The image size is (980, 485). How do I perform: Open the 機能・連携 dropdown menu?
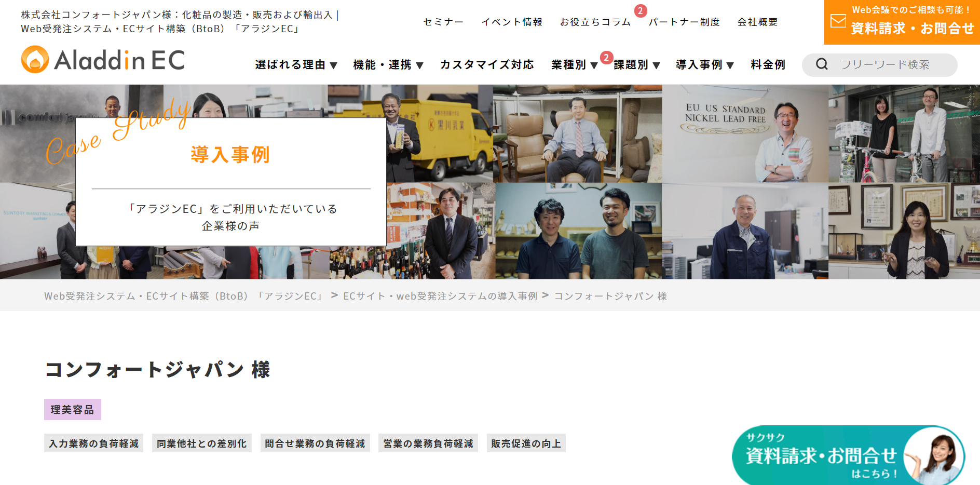coord(388,65)
